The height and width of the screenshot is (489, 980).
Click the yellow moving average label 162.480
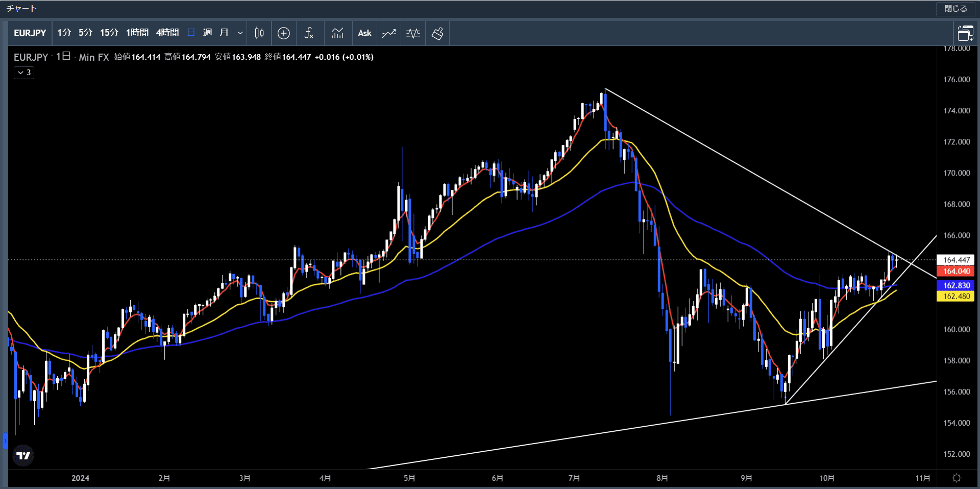[956, 296]
